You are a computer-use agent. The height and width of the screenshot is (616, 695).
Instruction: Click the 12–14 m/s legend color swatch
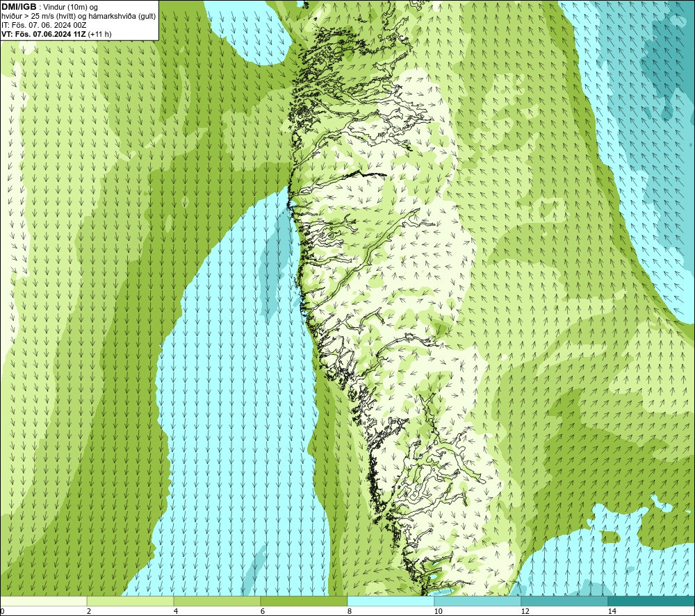[564, 601]
